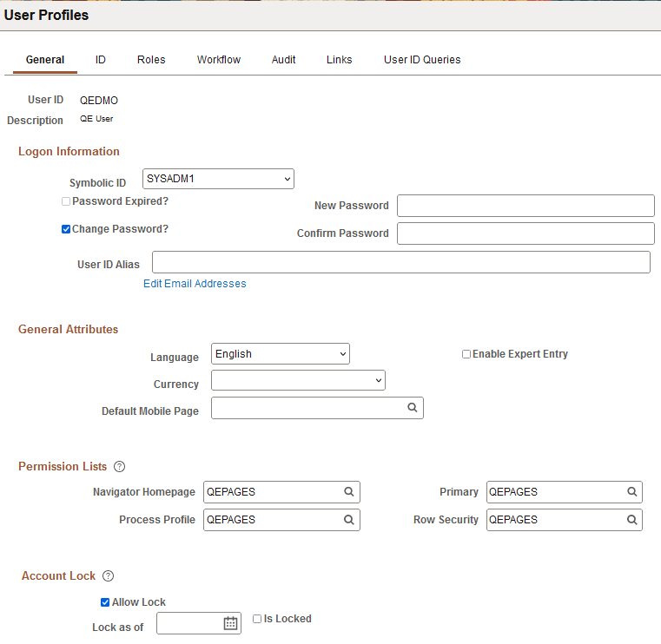661x644 pixels.
Task: Click the Row Security lookup magnifier
Action: point(631,520)
